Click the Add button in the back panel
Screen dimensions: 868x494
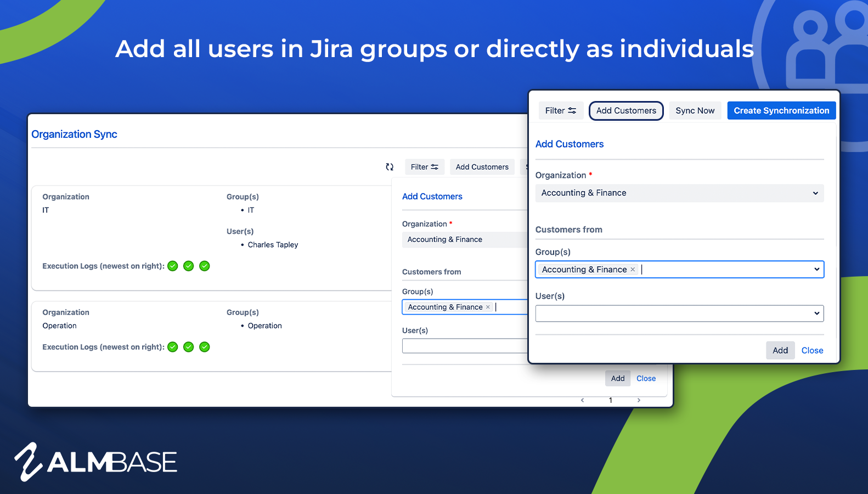[618, 378]
